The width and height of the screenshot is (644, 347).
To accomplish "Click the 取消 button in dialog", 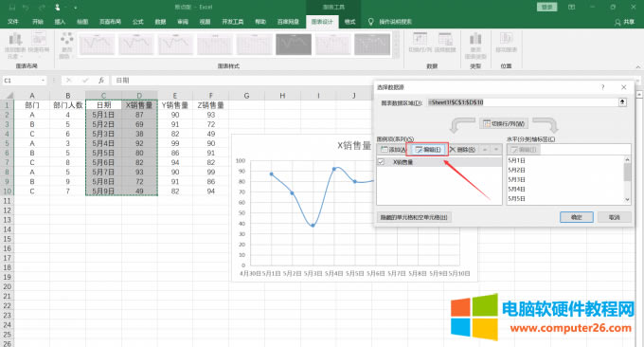I will point(614,217).
